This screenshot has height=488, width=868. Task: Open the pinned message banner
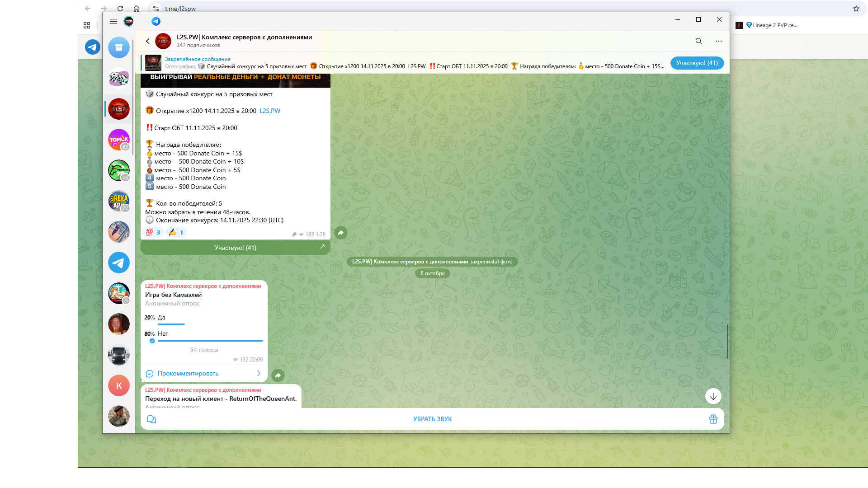pyautogui.click(x=407, y=63)
